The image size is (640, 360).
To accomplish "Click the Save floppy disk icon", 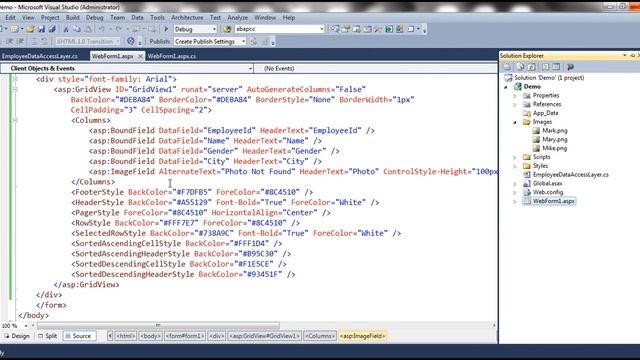I will [41, 29].
